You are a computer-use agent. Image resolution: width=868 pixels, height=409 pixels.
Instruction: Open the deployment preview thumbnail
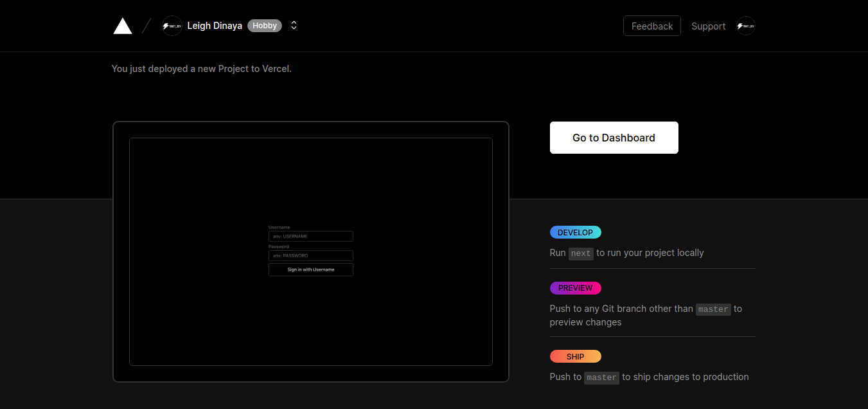click(x=311, y=251)
